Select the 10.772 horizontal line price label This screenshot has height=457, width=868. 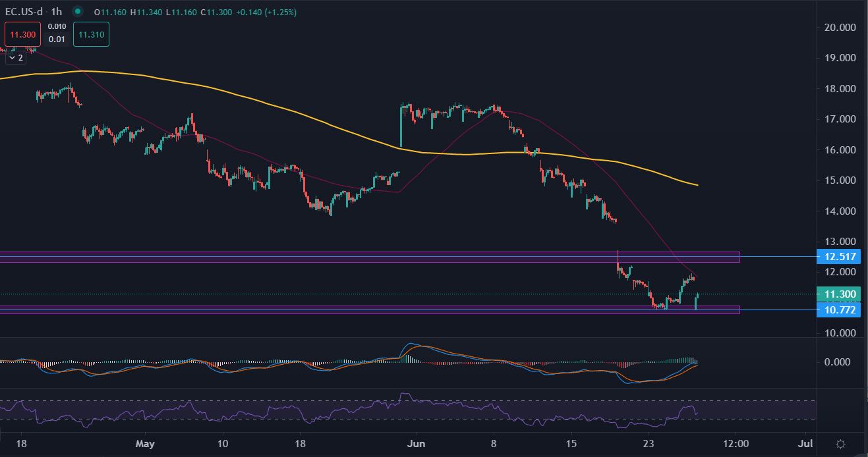pos(838,309)
